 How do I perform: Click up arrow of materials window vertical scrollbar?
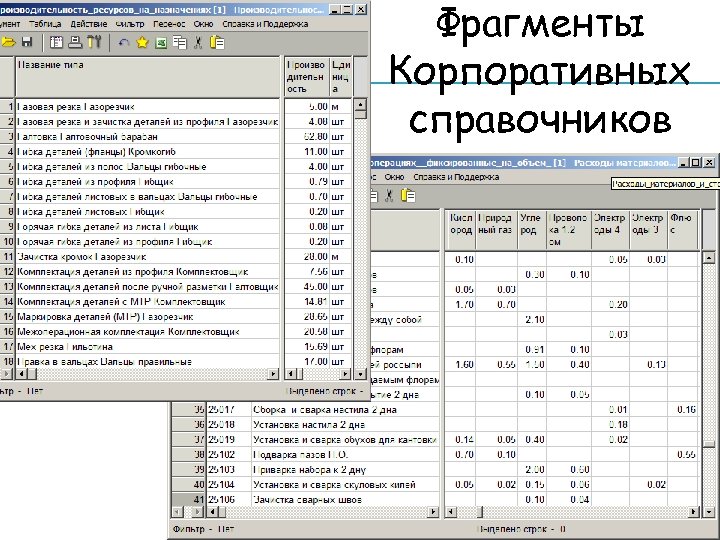[709, 258]
